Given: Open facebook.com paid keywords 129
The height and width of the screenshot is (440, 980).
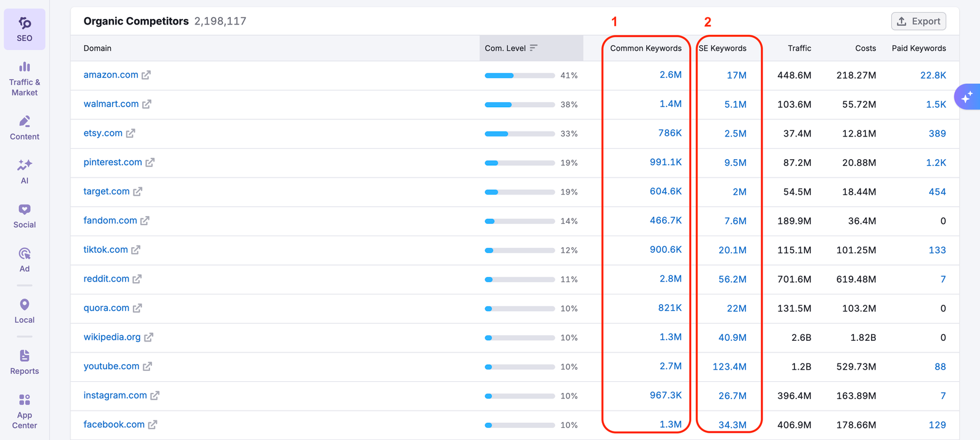Looking at the screenshot, I should (x=937, y=425).
